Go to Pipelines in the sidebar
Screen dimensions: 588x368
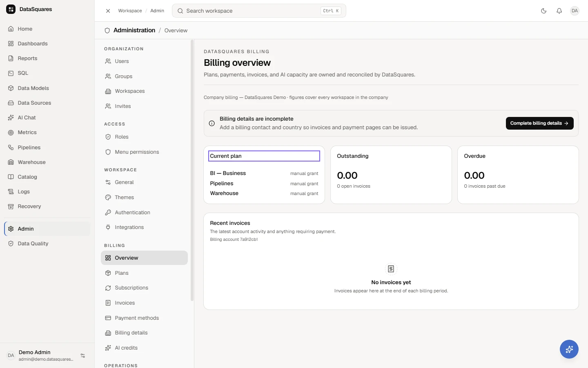click(x=47, y=148)
